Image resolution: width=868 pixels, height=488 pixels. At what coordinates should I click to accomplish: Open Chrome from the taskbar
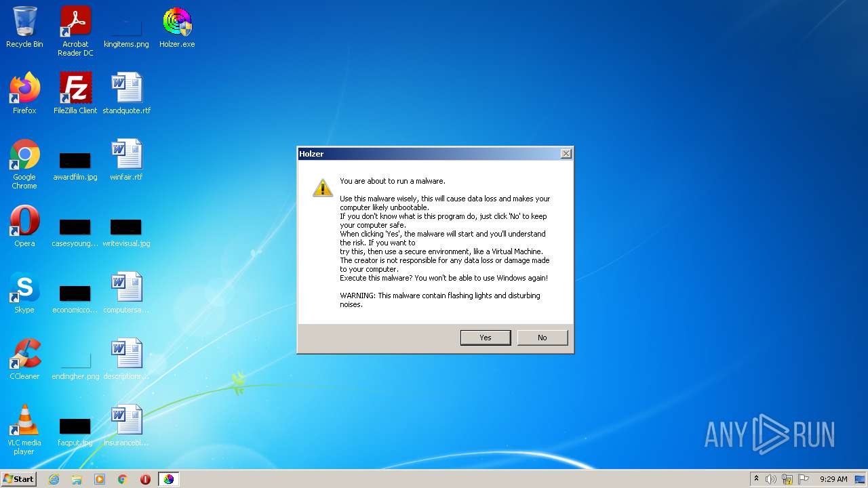[123, 479]
